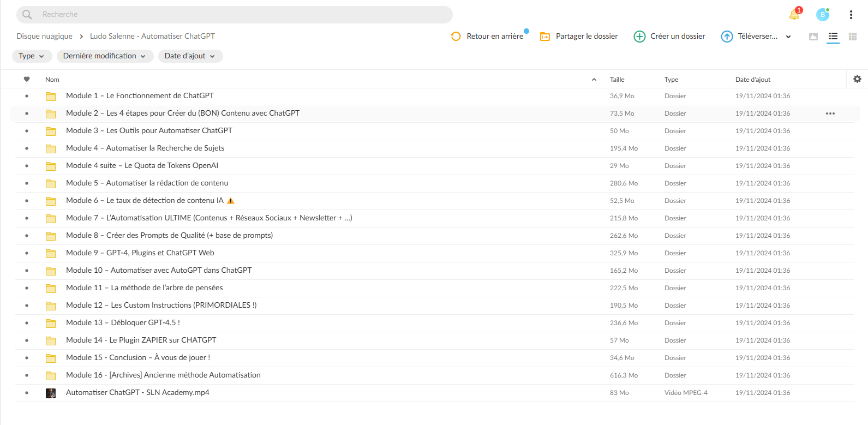868x425 pixels.
Task: Click Créer un dossier
Action: (669, 37)
